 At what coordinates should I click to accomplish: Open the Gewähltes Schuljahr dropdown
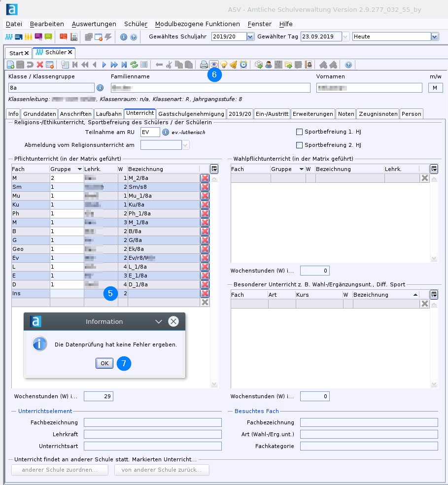pos(250,36)
